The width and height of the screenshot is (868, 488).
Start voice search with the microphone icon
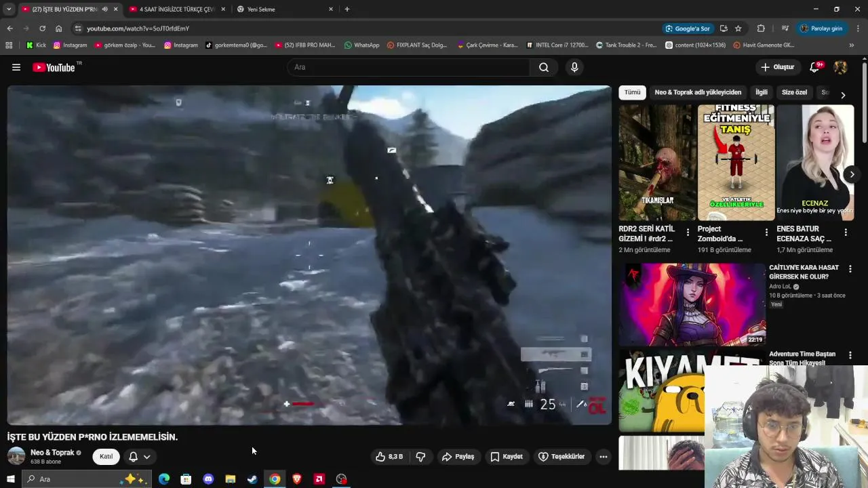(574, 67)
